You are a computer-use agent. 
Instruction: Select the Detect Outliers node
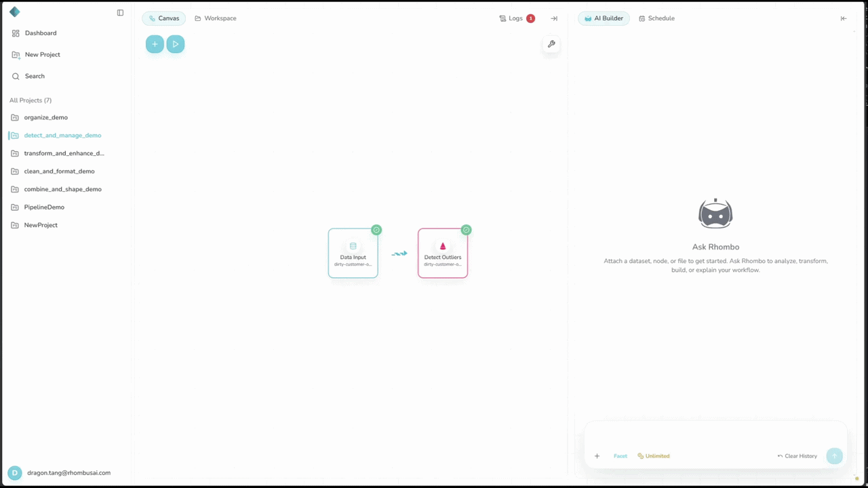coord(443,253)
